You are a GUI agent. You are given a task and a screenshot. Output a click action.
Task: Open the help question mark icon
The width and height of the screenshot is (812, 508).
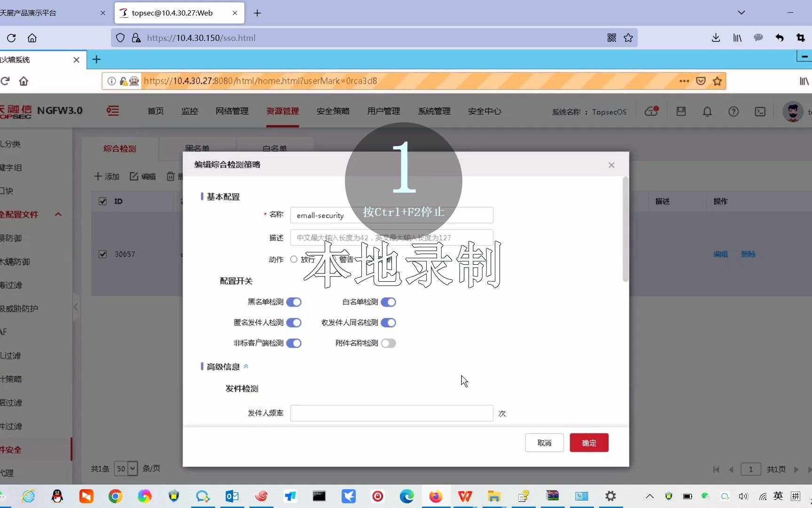734,111
